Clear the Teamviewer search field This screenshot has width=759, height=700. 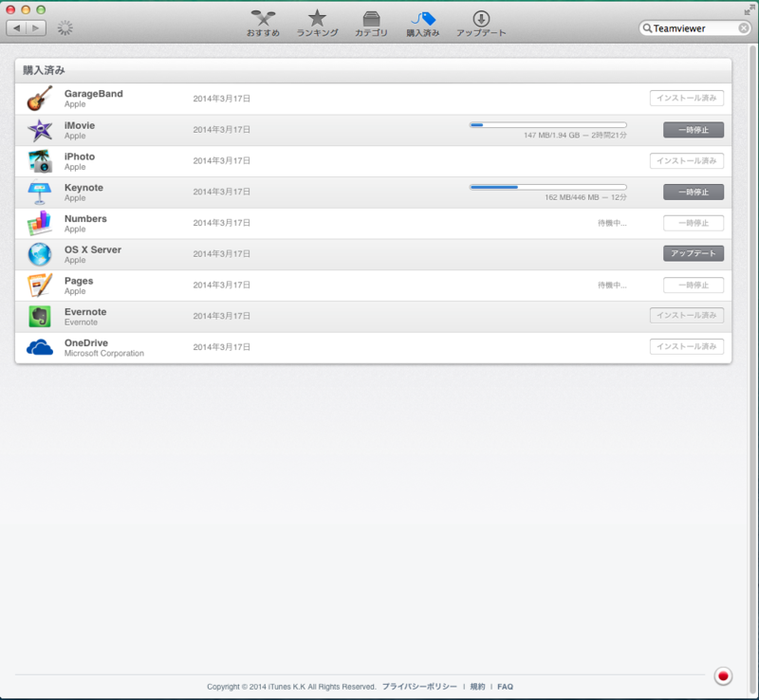(744, 28)
